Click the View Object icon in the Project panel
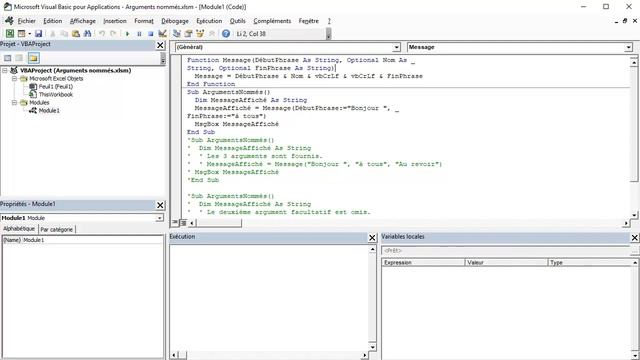Viewport: 640px width, 360px height. point(19,58)
